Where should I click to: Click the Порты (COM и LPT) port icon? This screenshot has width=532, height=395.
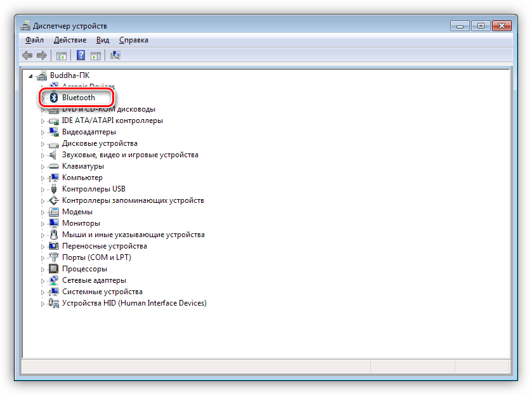[x=54, y=257]
